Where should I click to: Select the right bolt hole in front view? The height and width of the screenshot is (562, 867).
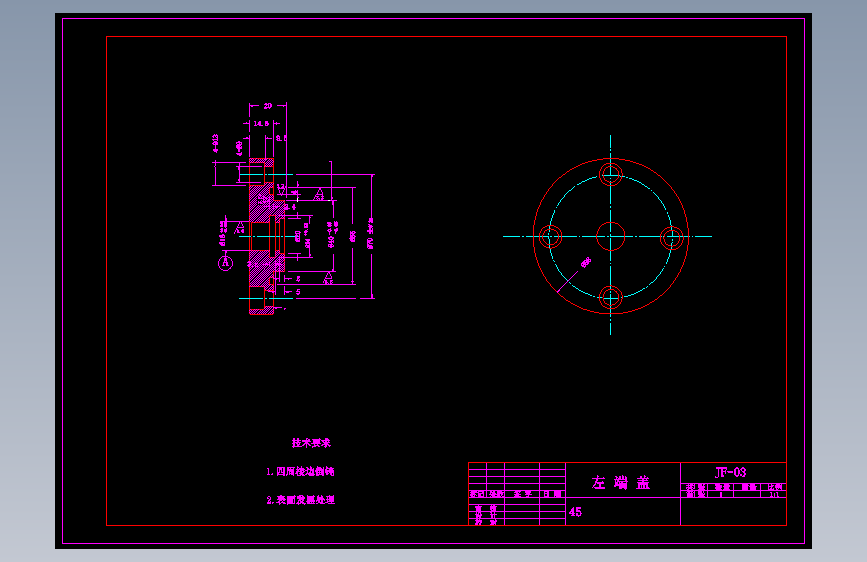672,238
